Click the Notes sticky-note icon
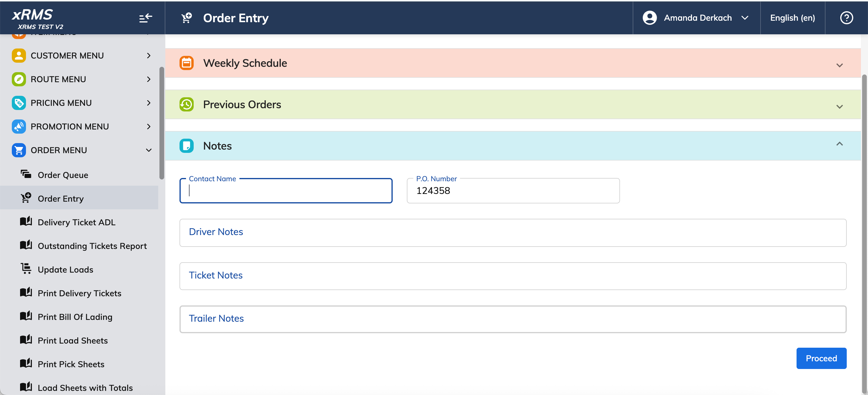 186,146
